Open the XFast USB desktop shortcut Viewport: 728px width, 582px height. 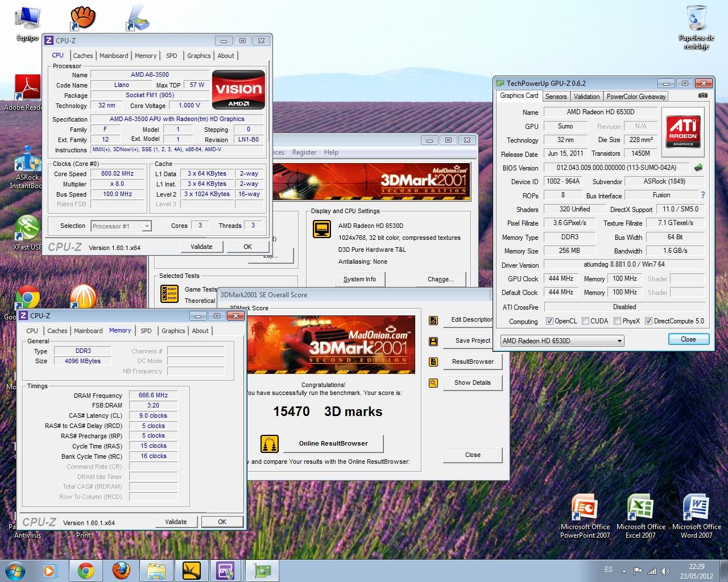(27, 233)
